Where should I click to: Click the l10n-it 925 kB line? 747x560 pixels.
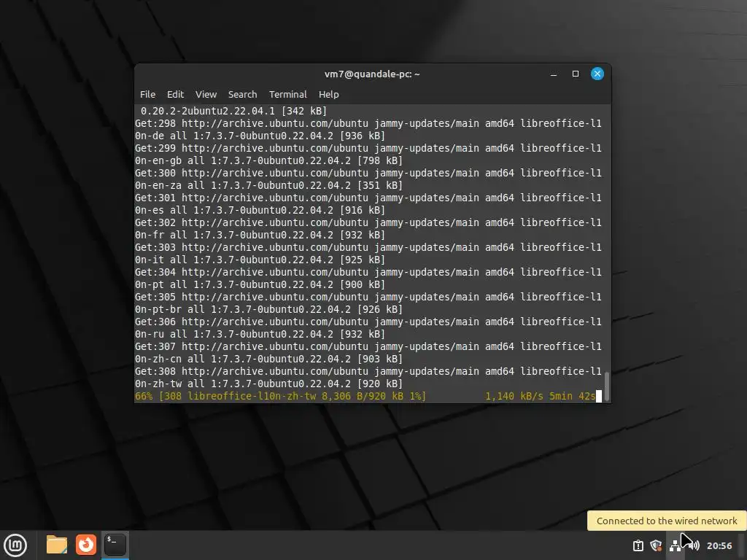260,260
